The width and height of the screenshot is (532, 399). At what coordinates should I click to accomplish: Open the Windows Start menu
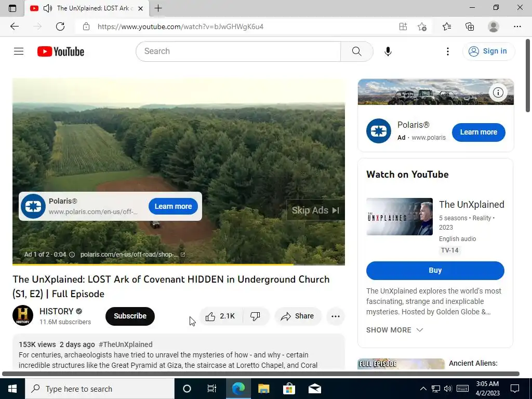[12, 389]
